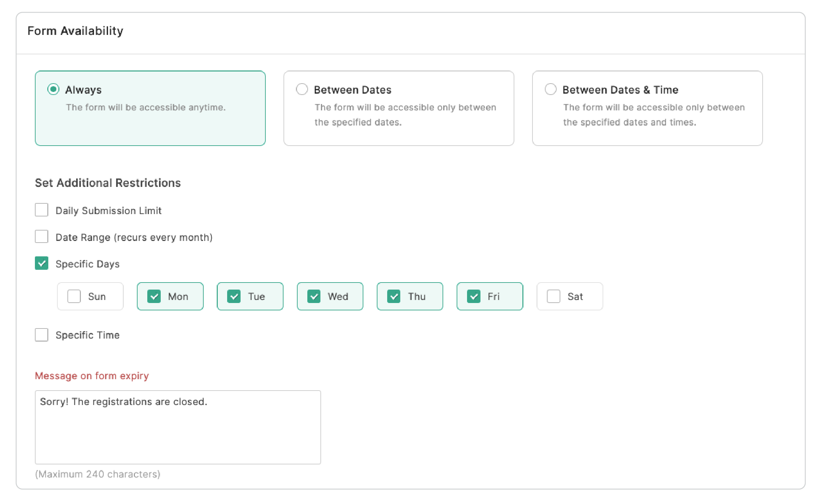Select Between Dates & Time radio

click(x=550, y=89)
